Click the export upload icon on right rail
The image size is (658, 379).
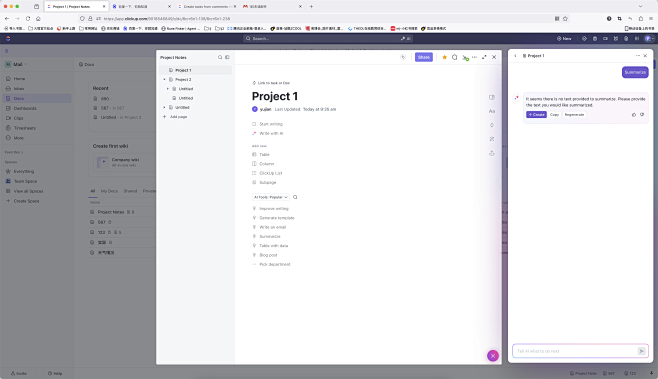tap(491, 153)
